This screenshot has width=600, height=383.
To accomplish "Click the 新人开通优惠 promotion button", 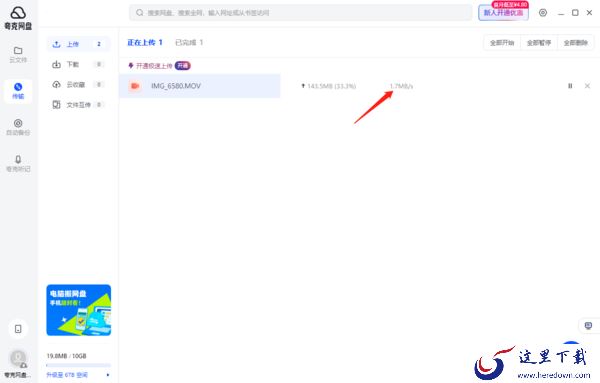I will 503,13.
